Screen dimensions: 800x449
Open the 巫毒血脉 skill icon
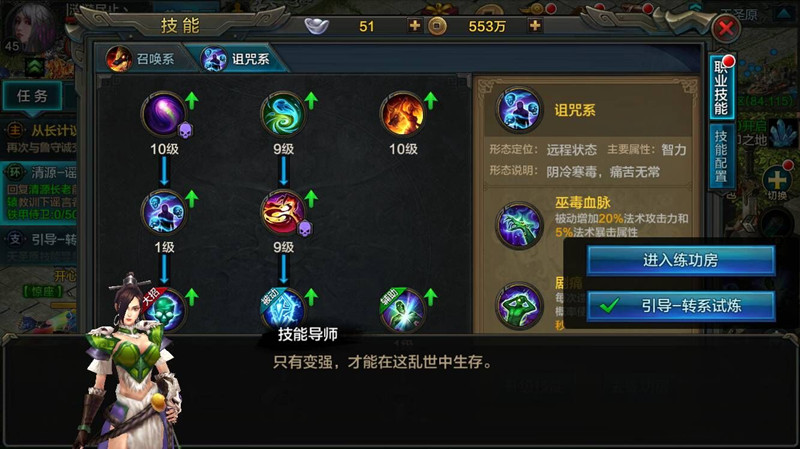519,225
